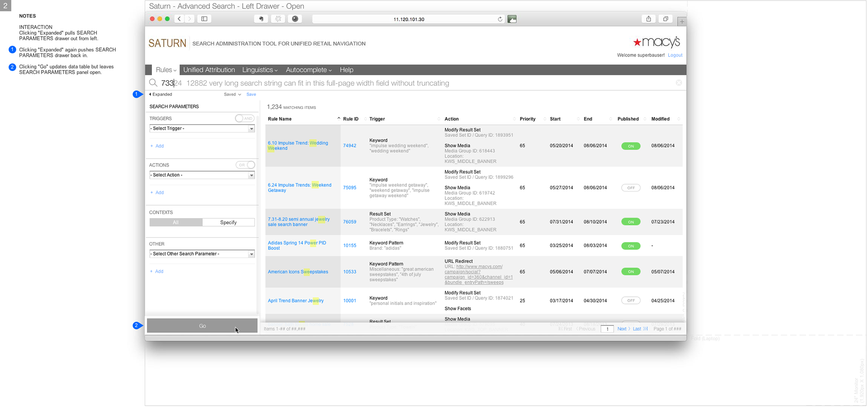This screenshot has width=868, height=407.
Task: Select the Specify contexts option
Action: (x=228, y=222)
